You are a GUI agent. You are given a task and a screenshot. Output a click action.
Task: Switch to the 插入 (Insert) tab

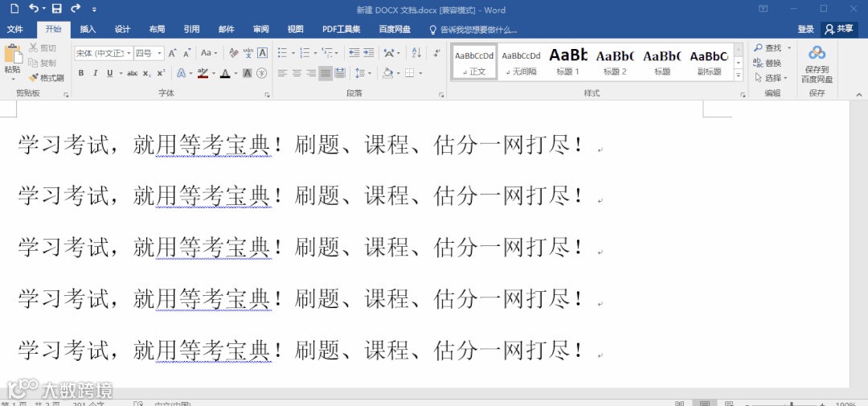coord(88,30)
